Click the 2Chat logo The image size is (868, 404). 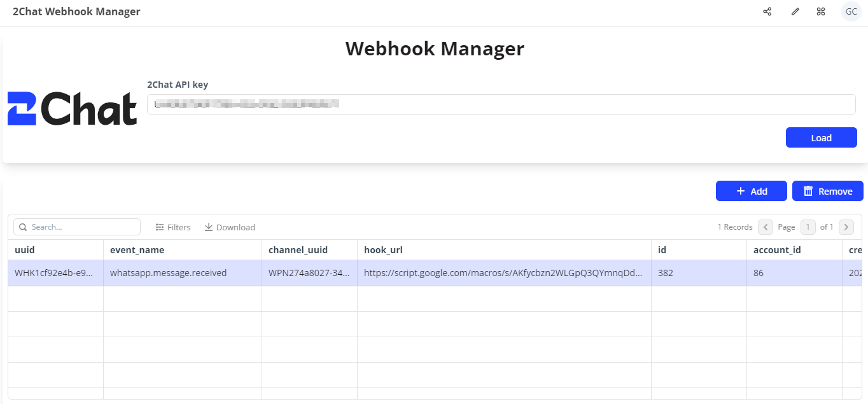coord(72,108)
